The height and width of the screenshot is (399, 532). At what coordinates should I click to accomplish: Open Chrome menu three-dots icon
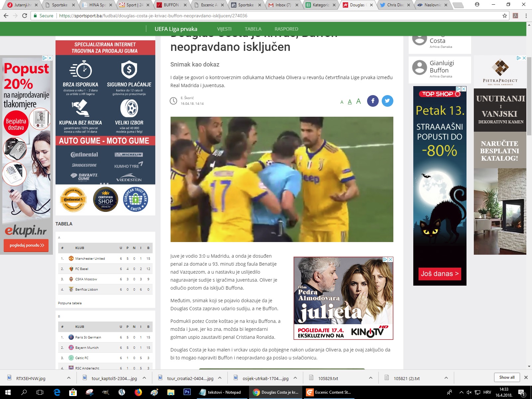pyautogui.click(x=526, y=16)
